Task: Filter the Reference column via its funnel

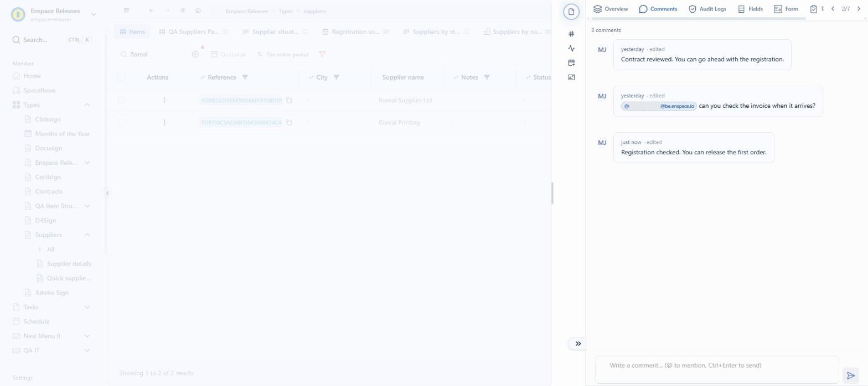Action: pyautogui.click(x=245, y=77)
